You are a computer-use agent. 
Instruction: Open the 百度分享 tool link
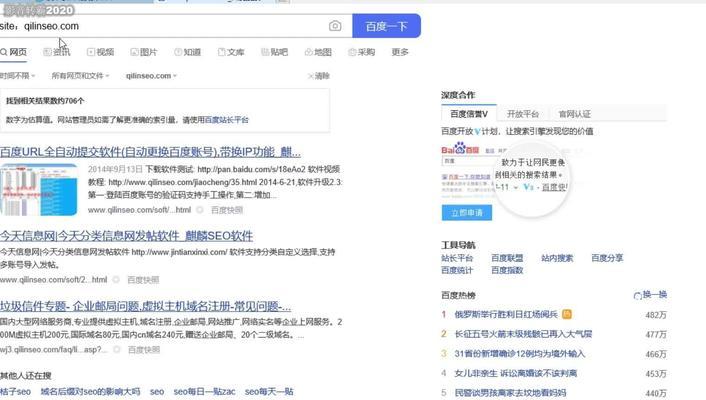(x=607, y=258)
